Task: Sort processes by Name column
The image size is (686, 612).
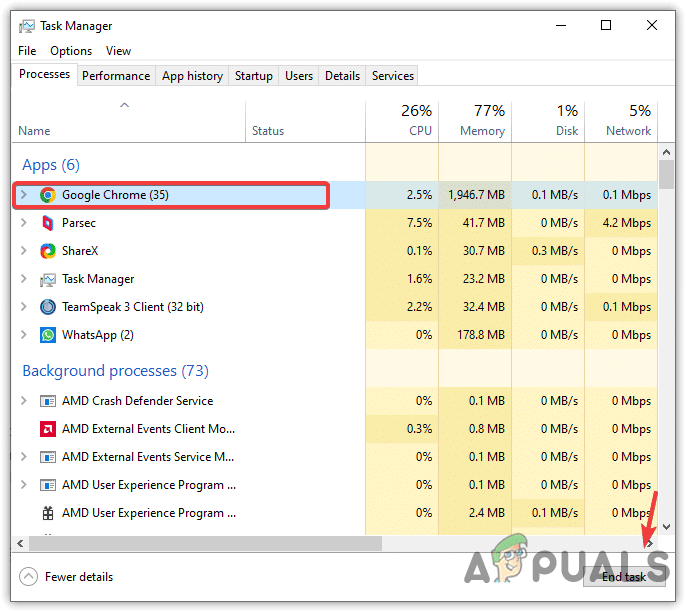Action: [x=128, y=122]
